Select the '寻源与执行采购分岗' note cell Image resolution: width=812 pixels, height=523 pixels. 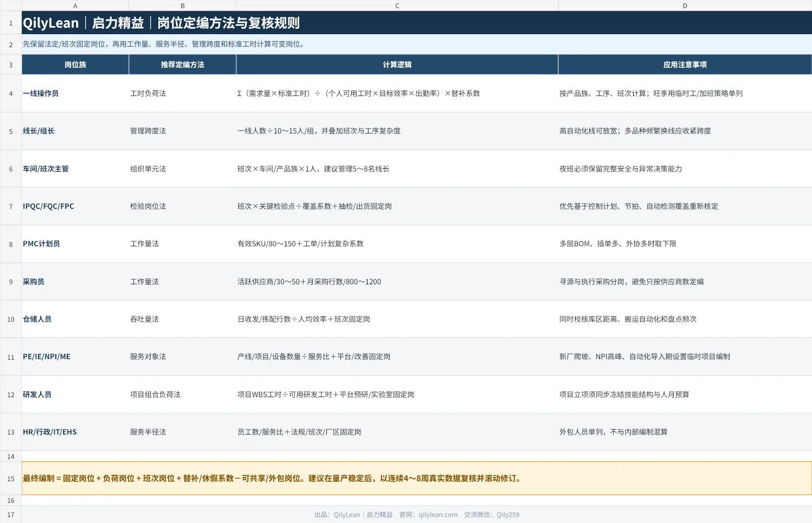(685, 282)
